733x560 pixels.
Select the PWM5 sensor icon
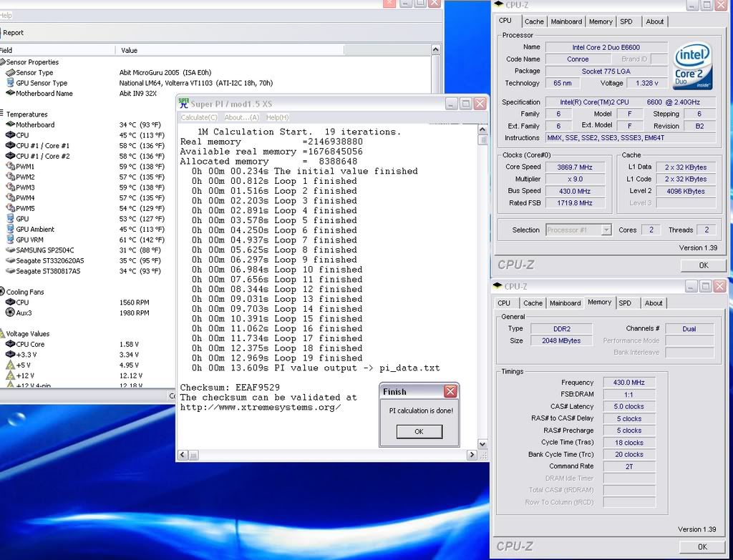click(x=10, y=208)
